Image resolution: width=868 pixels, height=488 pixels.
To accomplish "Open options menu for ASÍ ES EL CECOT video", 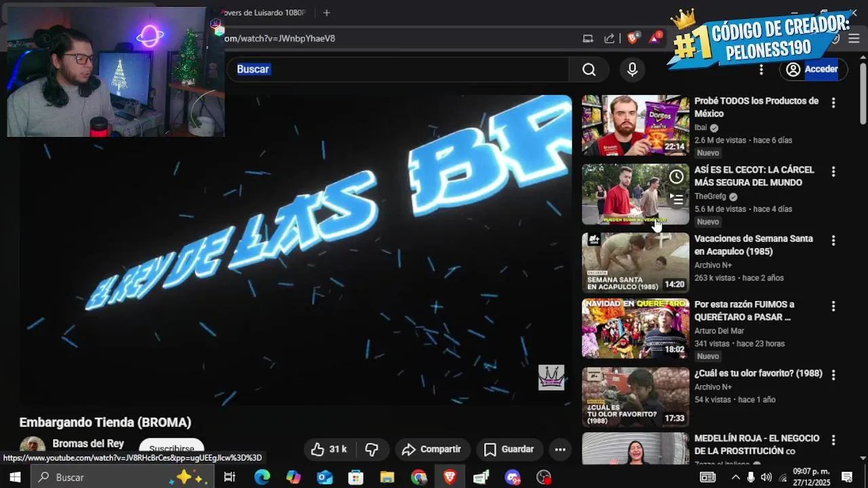I will pos(833,172).
